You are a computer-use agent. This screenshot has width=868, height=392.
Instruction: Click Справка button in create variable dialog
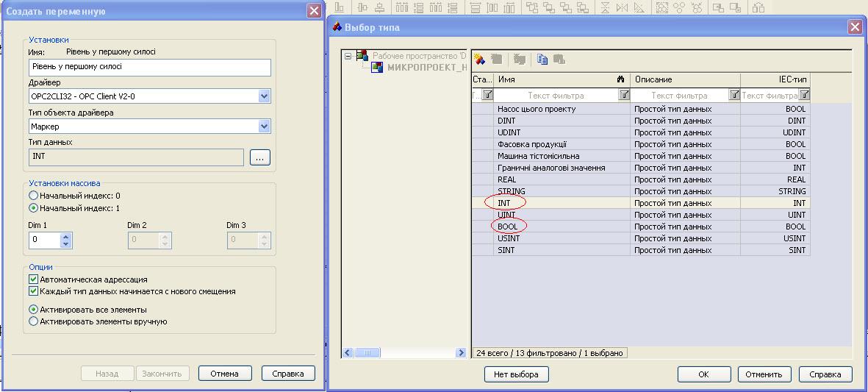pos(288,374)
